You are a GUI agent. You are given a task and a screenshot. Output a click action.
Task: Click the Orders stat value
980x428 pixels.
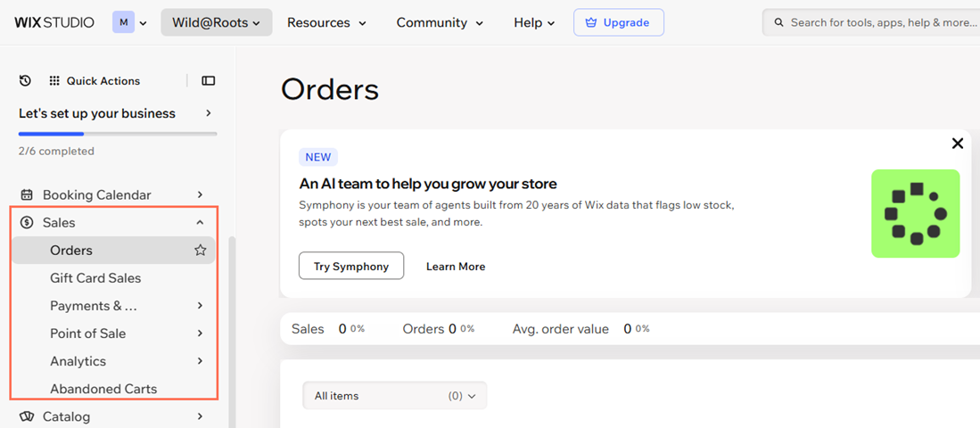452,329
